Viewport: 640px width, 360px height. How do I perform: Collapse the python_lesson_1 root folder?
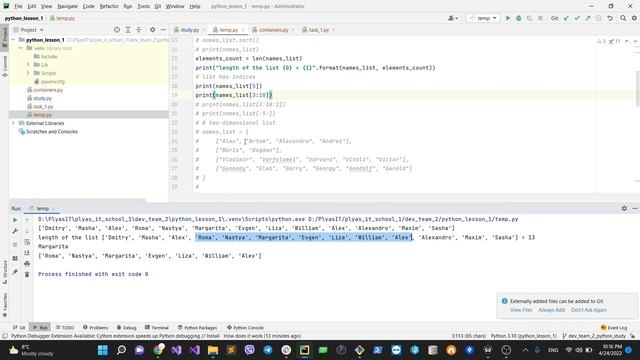[13, 40]
